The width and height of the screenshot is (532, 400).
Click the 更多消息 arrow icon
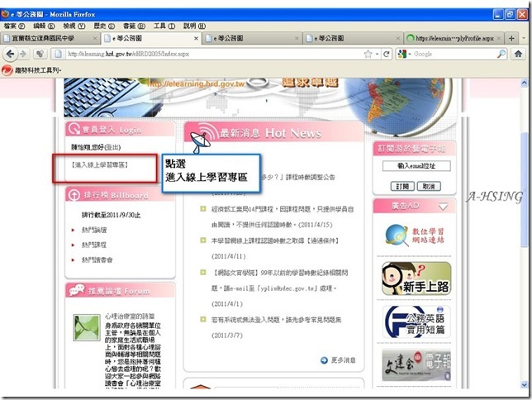point(324,360)
